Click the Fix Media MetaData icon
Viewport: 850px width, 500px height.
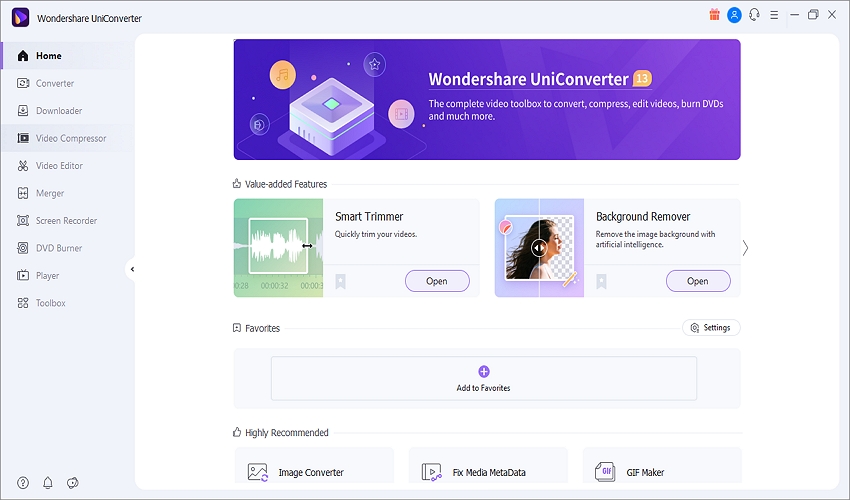432,472
